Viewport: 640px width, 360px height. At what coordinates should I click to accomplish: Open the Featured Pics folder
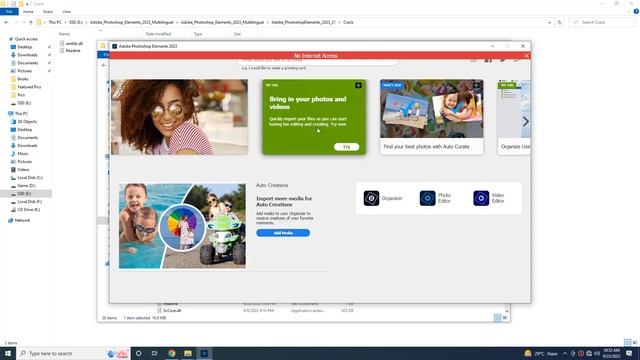[x=29, y=87]
